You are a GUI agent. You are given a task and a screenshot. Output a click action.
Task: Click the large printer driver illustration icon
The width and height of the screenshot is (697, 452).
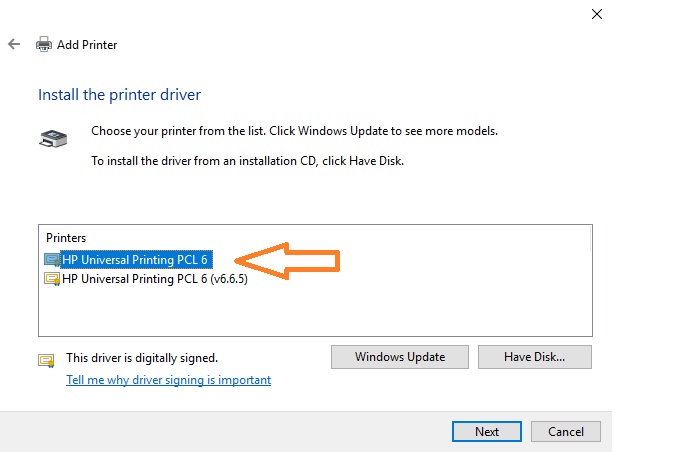pos(53,138)
